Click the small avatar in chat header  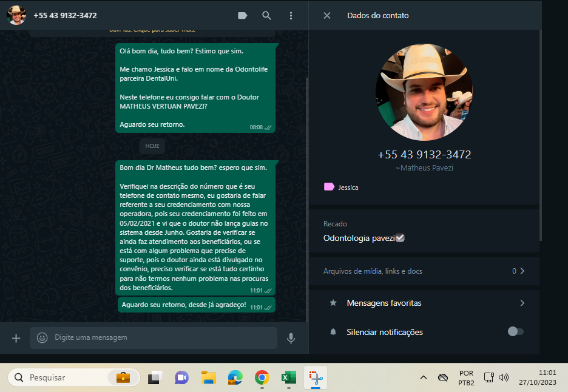tap(16, 15)
